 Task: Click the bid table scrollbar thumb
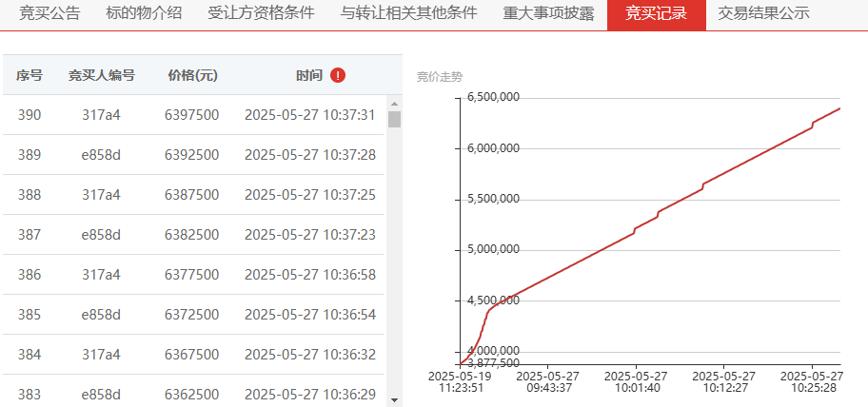click(394, 119)
